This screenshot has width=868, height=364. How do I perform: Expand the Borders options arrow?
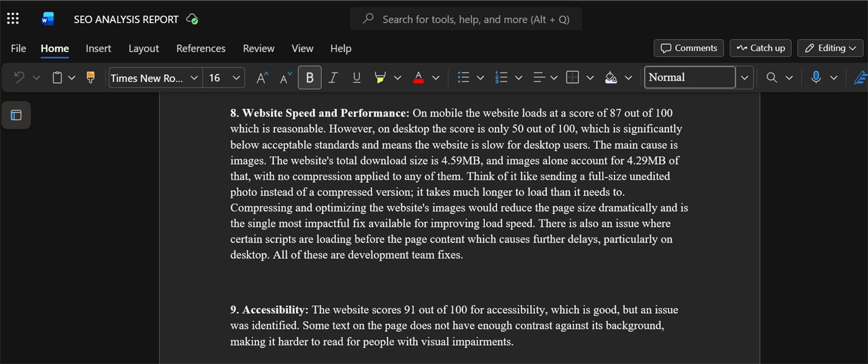(590, 78)
